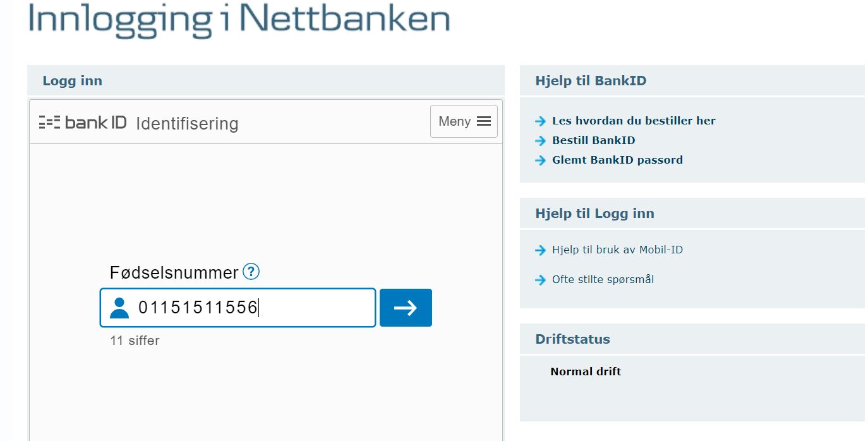Click arrow icon beside Hjelp til bruk av Mobil-ID
Viewport: 868px width, 441px height.
click(540, 250)
